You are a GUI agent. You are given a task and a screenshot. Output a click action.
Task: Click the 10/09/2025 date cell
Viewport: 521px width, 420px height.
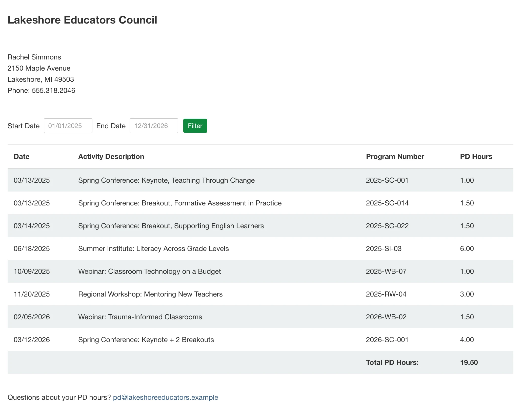32,271
